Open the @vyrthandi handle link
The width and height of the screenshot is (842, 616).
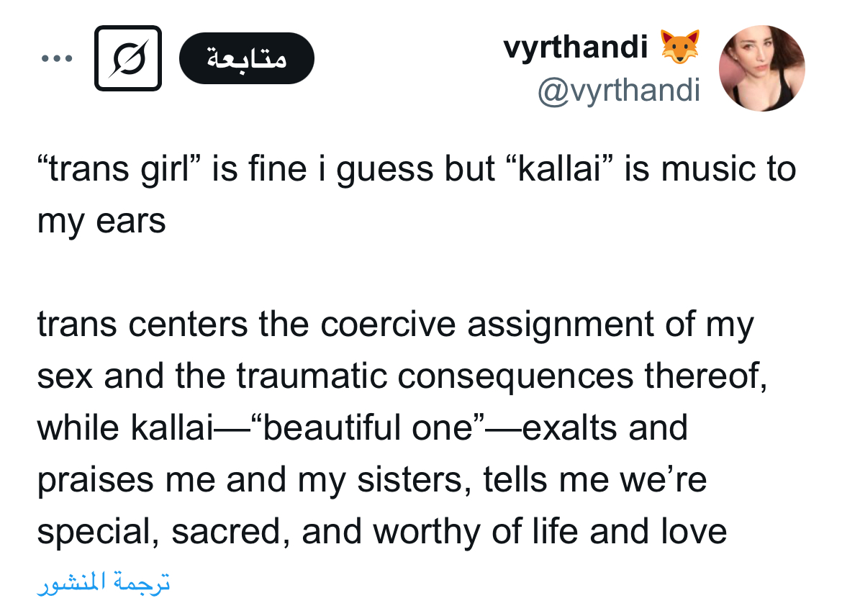pyautogui.click(x=619, y=90)
